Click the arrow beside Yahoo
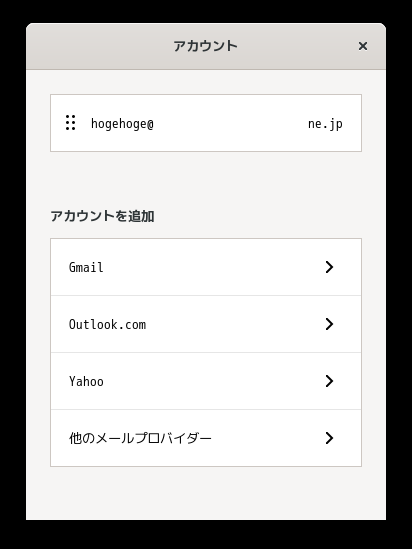412x549 pixels. point(329,381)
